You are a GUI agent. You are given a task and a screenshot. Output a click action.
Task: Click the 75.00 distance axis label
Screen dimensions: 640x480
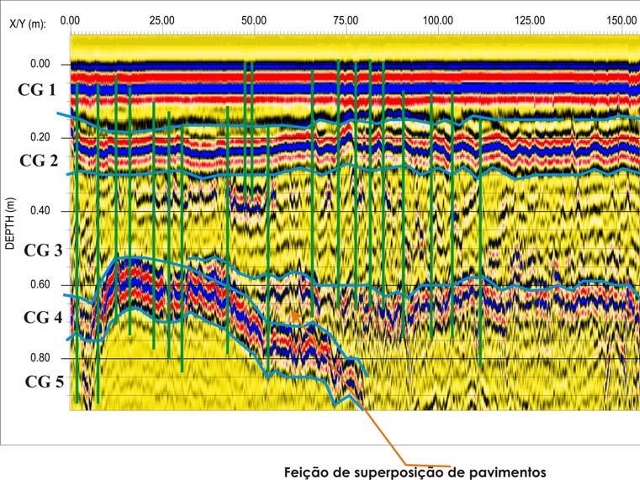346,20
